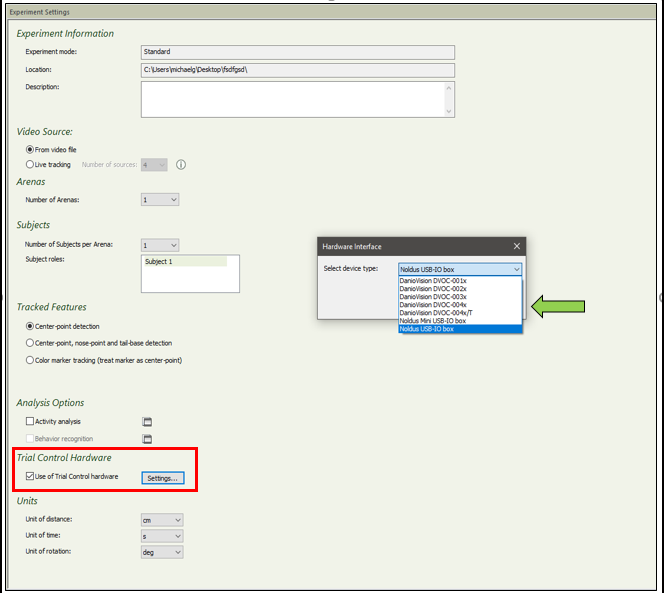Open Unit of rotation dropdown

click(162, 552)
